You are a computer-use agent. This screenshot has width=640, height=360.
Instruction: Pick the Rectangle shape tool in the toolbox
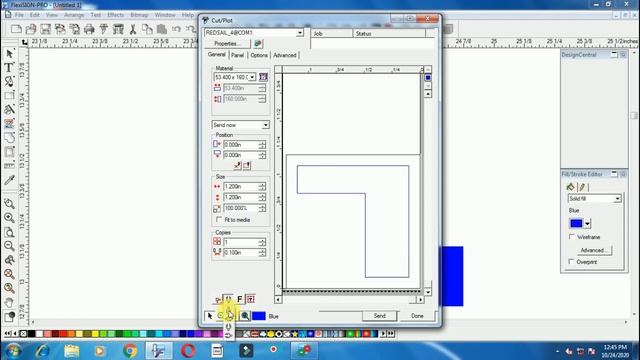9,96
